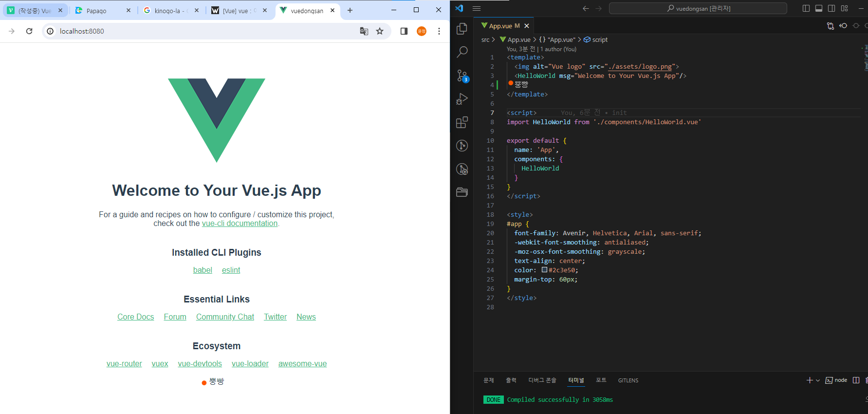868x414 pixels.
Task: Bookmark this page with the star icon
Action: pyautogui.click(x=380, y=31)
